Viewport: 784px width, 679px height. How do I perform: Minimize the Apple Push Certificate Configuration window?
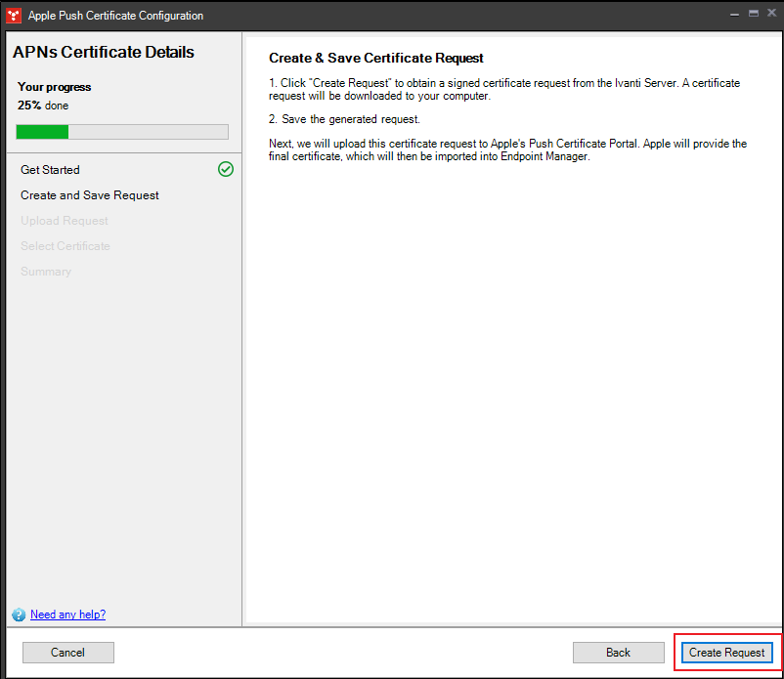click(x=734, y=13)
